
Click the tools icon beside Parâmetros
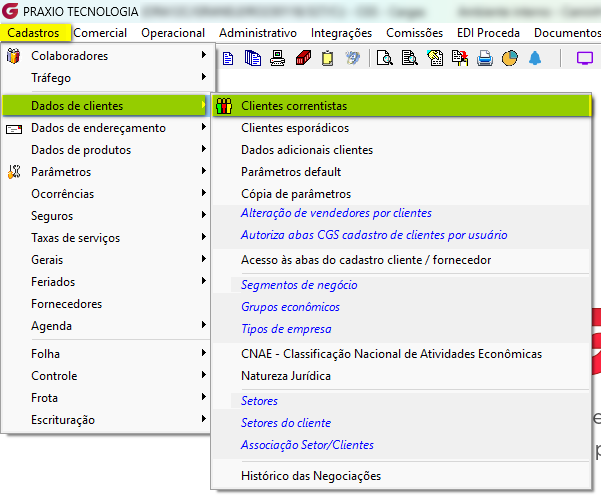point(14,172)
